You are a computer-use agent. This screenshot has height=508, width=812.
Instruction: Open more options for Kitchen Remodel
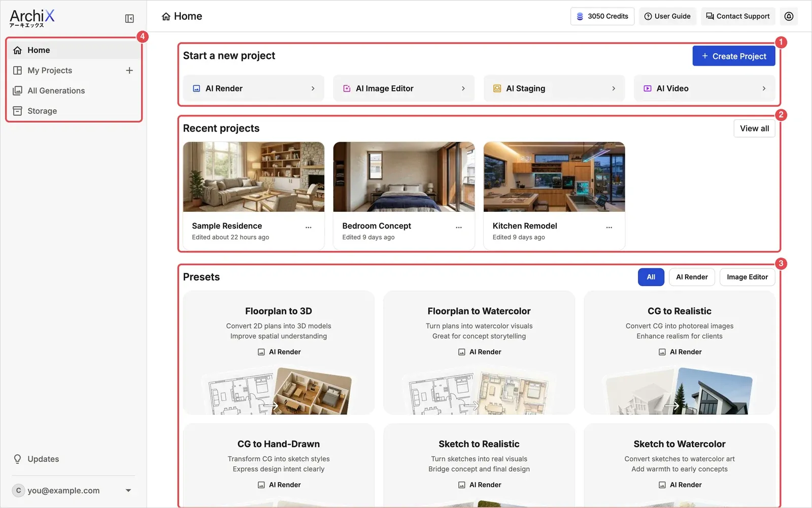pos(609,227)
